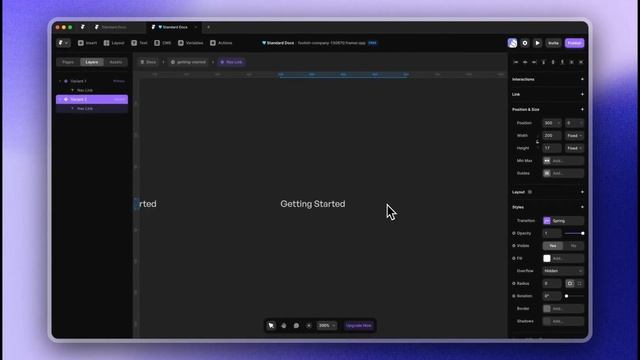The image size is (640, 360).
Task: Select the Layout tool in toolbar
Action: 114,43
